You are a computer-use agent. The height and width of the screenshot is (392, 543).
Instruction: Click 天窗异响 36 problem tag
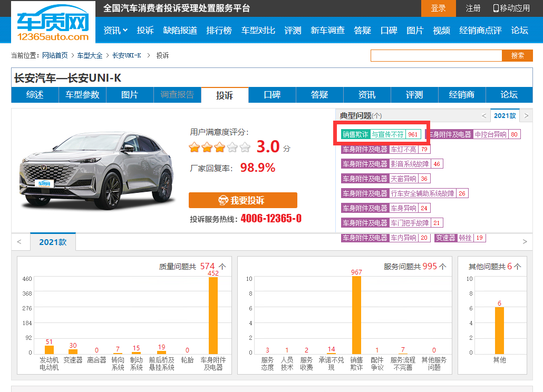click(x=386, y=179)
